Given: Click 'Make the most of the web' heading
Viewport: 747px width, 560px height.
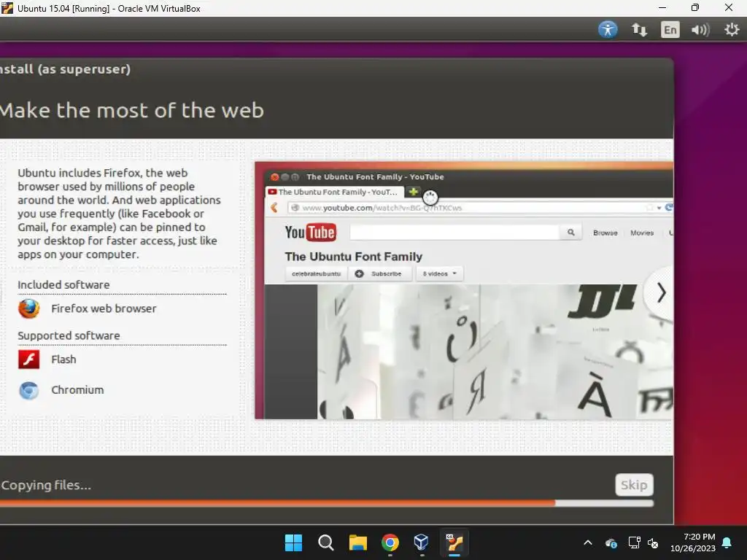Looking at the screenshot, I should [x=132, y=110].
